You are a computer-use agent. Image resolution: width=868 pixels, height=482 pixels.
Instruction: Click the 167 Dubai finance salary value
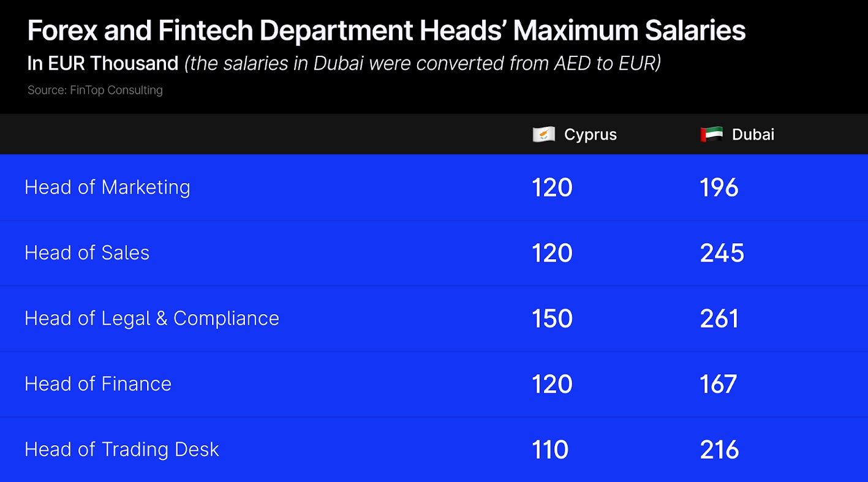coord(719,384)
